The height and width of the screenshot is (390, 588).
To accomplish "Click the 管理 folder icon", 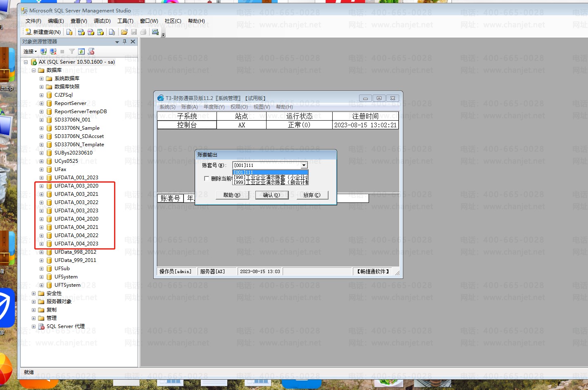I will [x=41, y=318].
